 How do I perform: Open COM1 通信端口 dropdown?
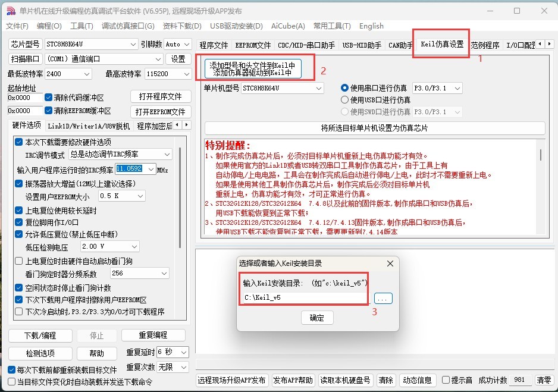[x=104, y=59]
